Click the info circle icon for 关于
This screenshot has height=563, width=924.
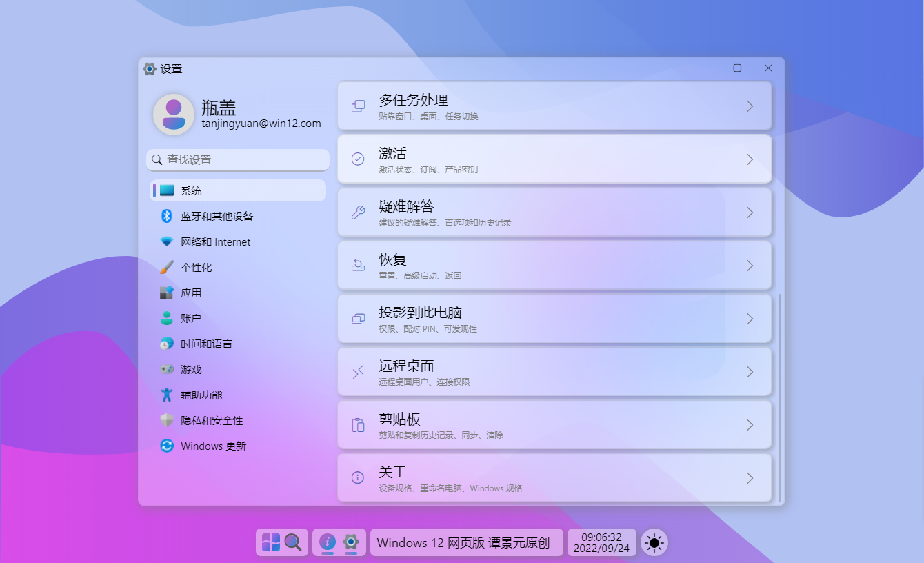(x=358, y=478)
